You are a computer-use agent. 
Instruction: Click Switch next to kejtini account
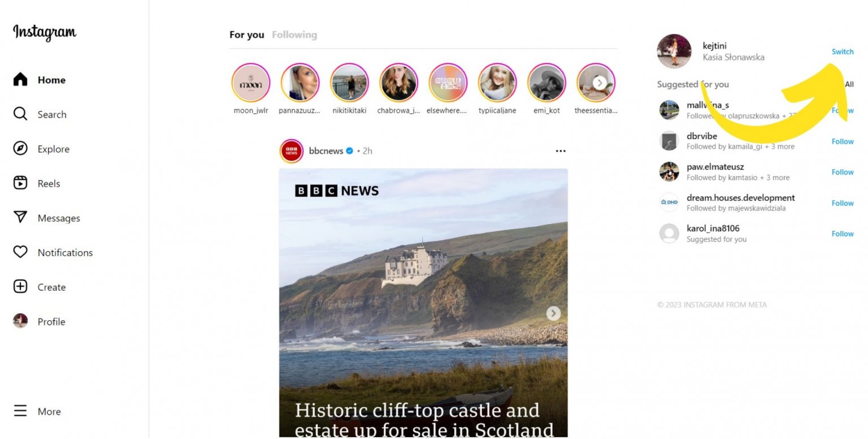click(843, 51)
